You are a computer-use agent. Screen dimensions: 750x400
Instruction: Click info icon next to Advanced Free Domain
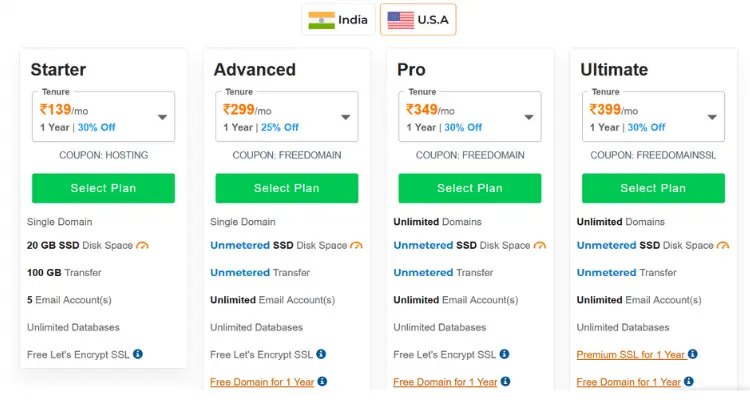pos(322,381)
